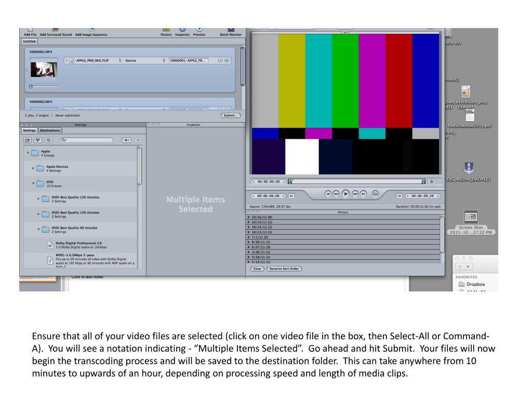The width and height of the screenshot is (532, 399).
Task: Launch Batch Monitor from the toolbar
Action: pos(231,32)
